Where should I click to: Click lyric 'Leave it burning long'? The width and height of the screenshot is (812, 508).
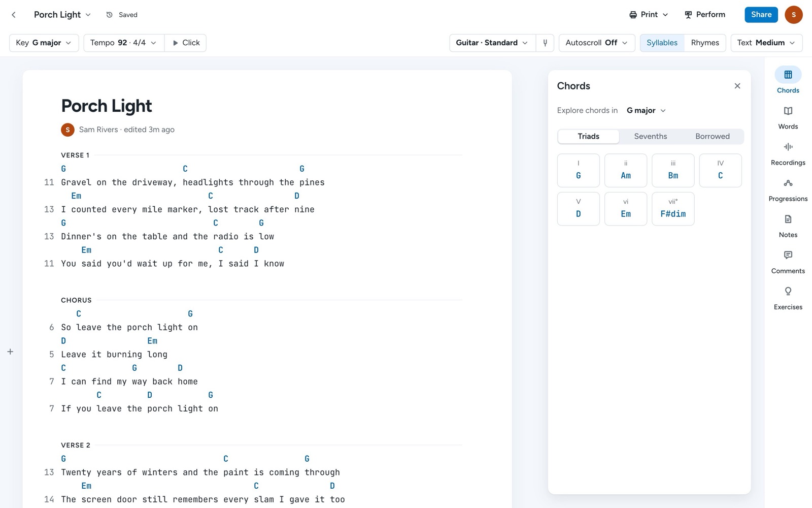[x=114, y=355]
